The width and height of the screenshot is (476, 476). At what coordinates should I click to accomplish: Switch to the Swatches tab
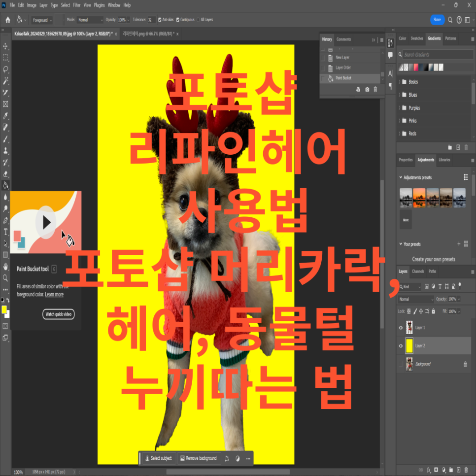tap(417, 38)
